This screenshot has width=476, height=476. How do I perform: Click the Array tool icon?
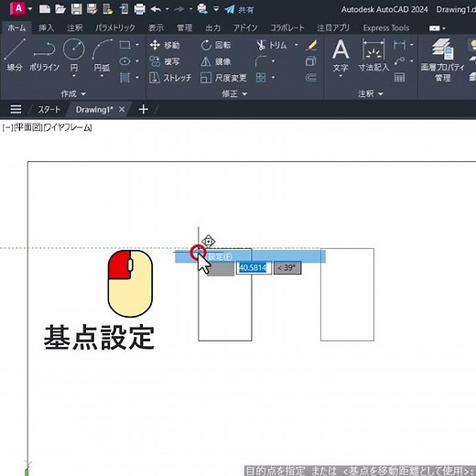click(261, 78)
